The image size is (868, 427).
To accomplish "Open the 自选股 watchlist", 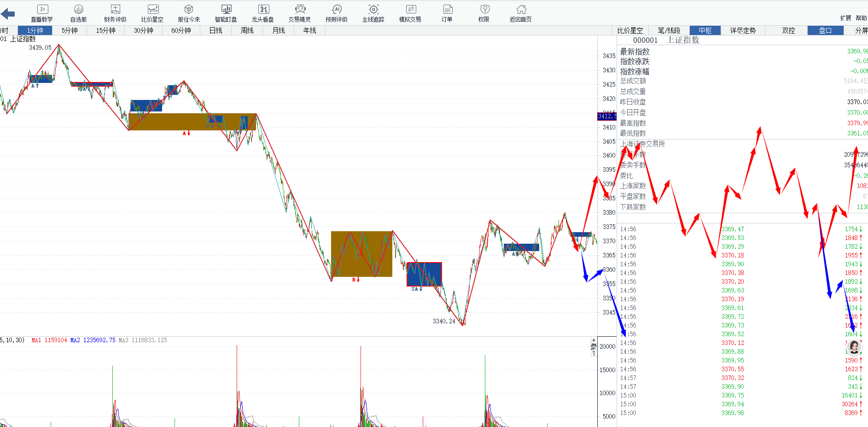I will [78, 13].
